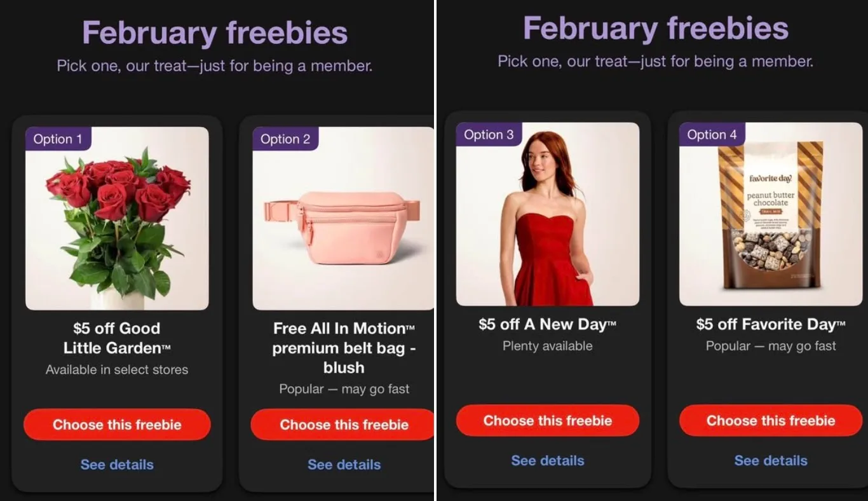Image resolution: width=868 pixels, height=501 pixels.
Task: Tap the red roses bouquet image
Action: [x=117, y=218]
